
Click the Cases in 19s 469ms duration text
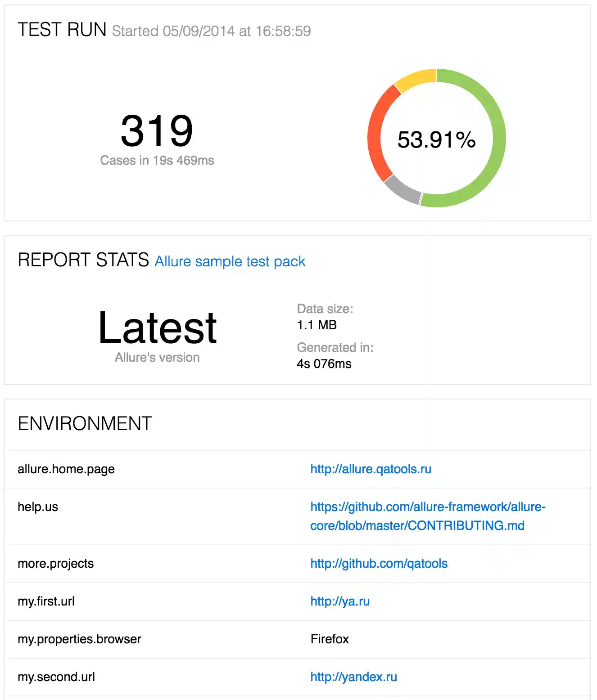(158, 161)
